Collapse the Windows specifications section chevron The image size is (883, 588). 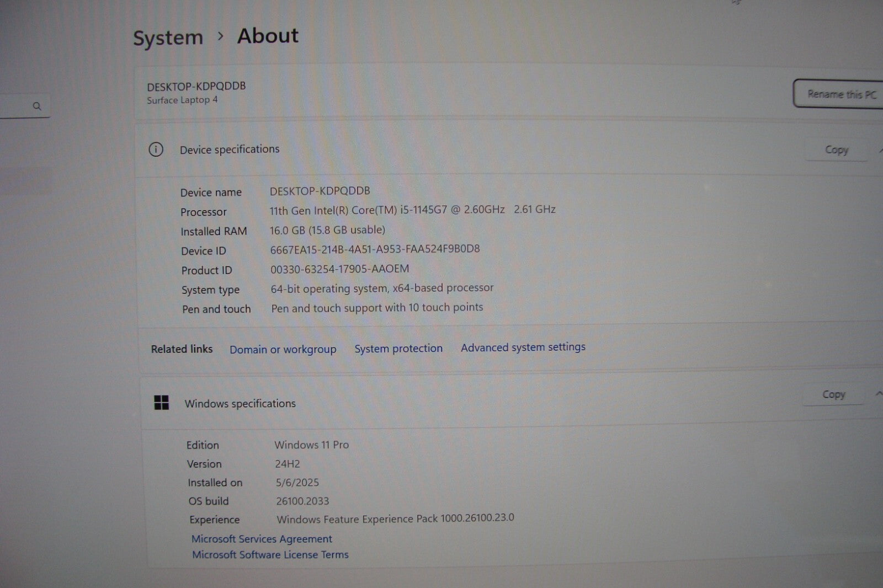point(878,394)
